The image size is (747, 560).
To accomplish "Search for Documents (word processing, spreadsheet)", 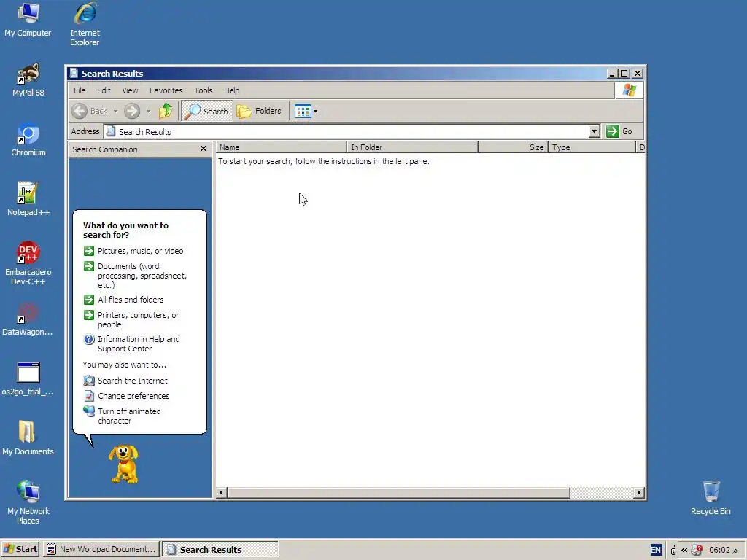I will [135, 276].
